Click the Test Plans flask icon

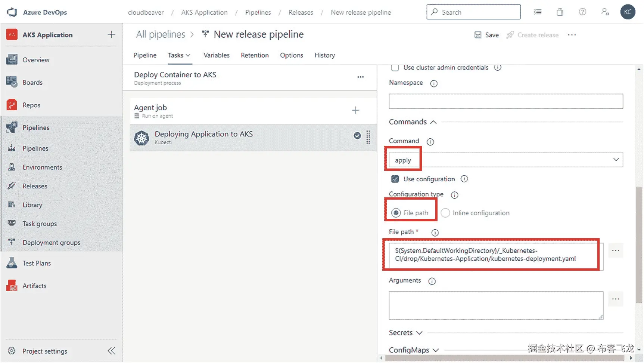tap(12, 263)
